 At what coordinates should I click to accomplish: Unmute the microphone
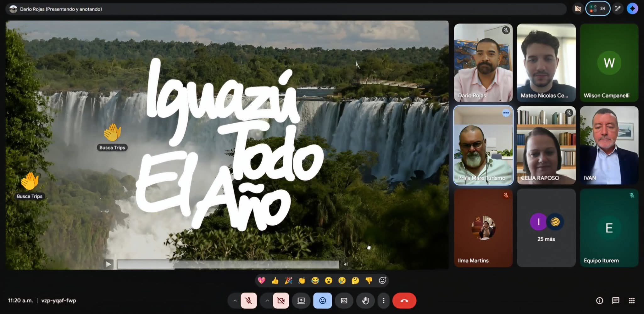pos(249,301)
